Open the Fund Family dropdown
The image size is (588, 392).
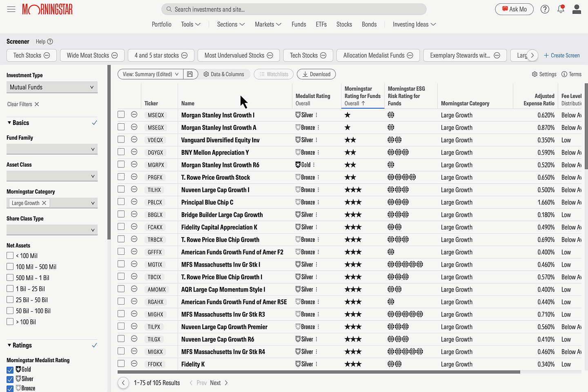[x=52, y=149]
